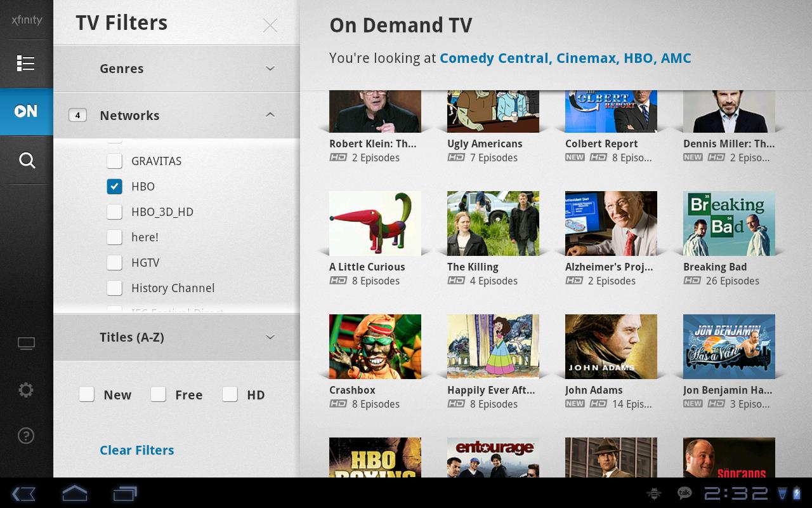Click Clear Filters link
This screenshot has height=508, width=812.
137,450
